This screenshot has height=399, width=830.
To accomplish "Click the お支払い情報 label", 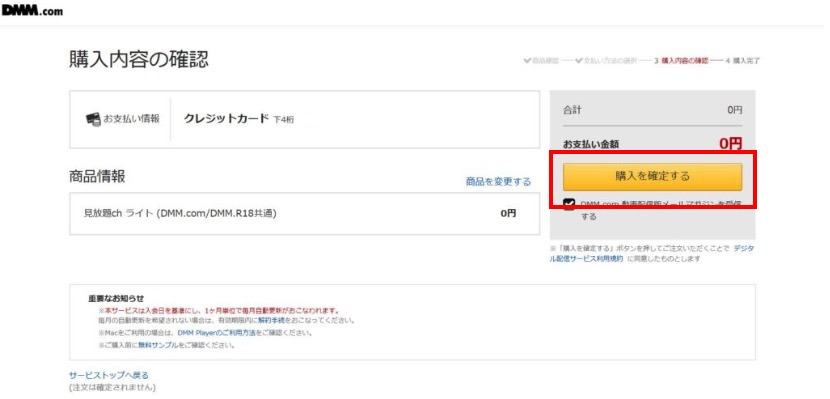I will (131, 119).
